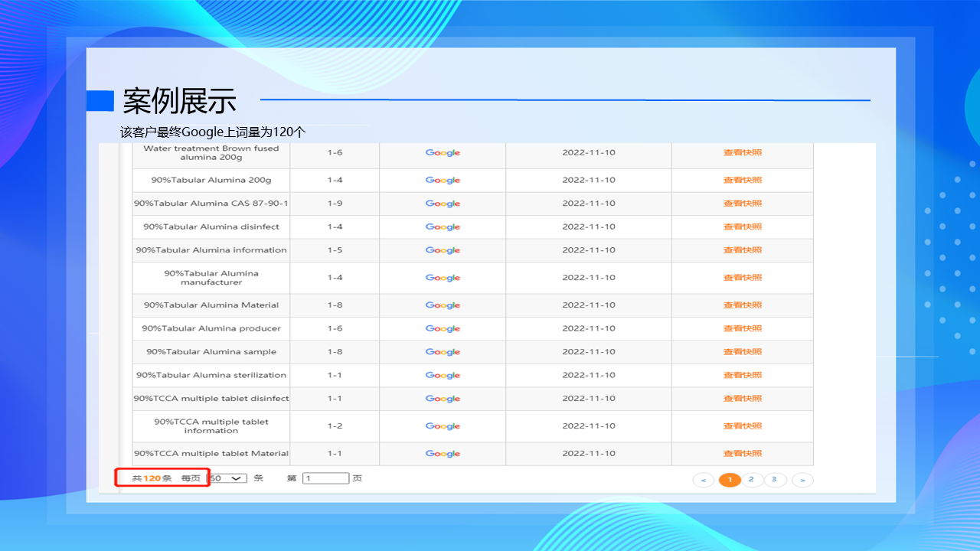Click Google logo in 90%TCCA multiple tablet Material row
This screenshot has width=980, height=551.
tap(443, 454)
